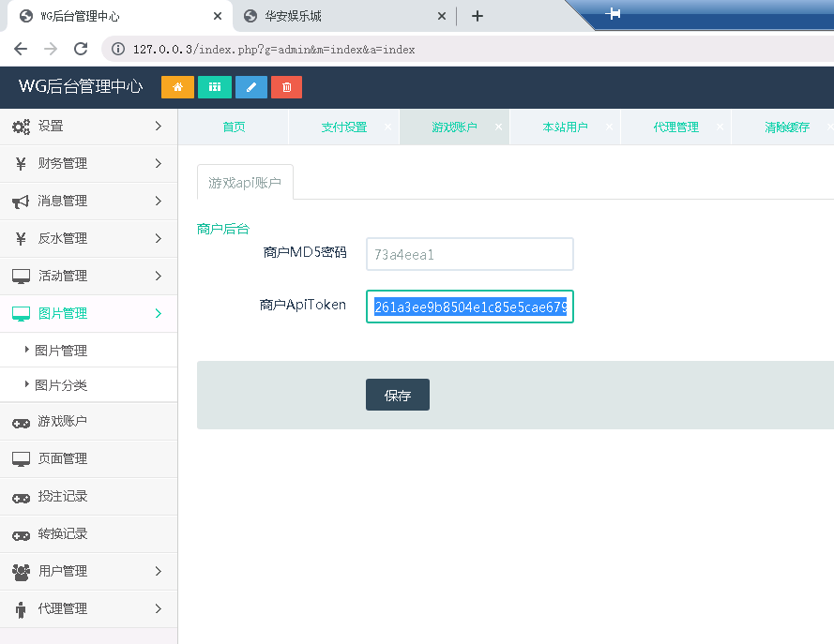Viewport: 834px width, 644px height.
Task: Click the red trash icon in the toolbar
Action: tap(286, 86)
